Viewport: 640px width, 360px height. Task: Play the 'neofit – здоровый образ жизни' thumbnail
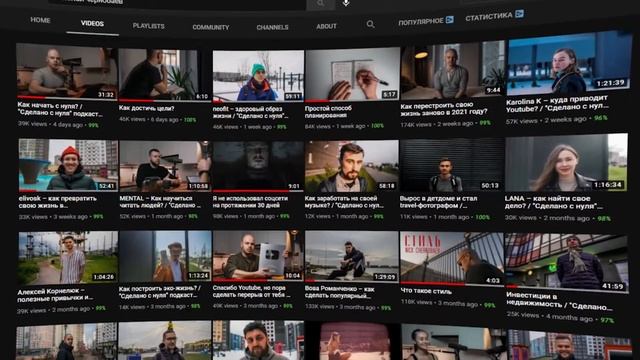tap(258, 76)
